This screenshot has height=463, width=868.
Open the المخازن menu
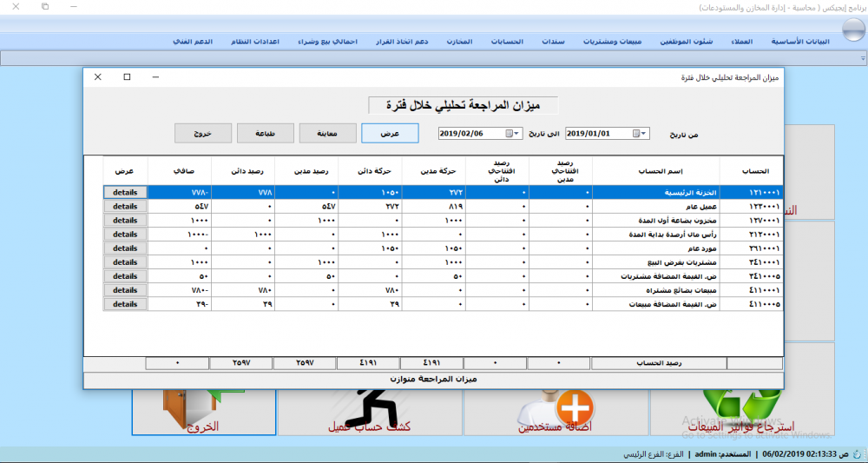[459, 42]
